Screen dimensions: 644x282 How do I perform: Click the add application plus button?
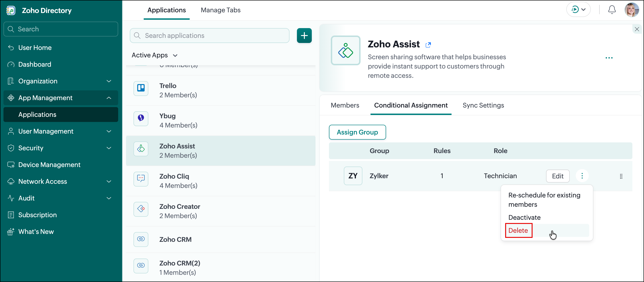pyautogui.click(x=304, y=36)
